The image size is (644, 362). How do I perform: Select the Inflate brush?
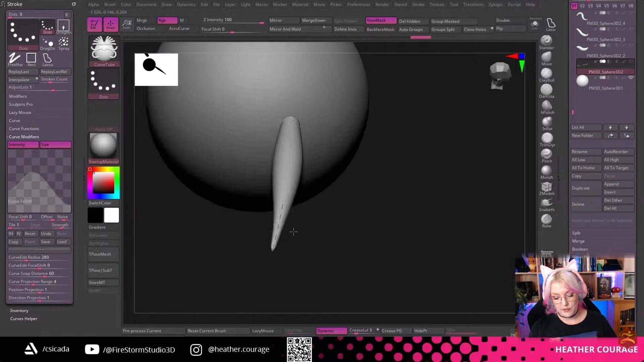point(547,123)
